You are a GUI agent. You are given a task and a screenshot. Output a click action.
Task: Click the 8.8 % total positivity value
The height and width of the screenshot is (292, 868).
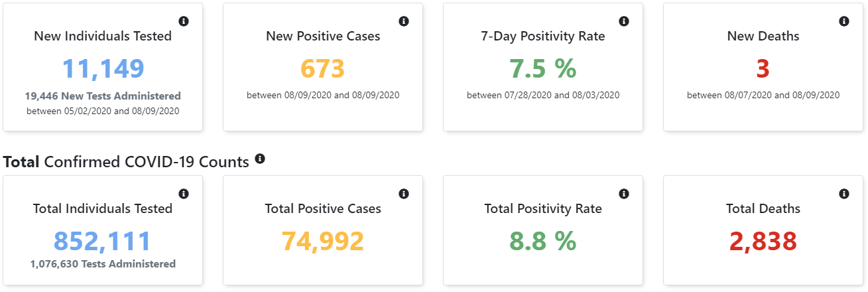(x=542, y=242)
